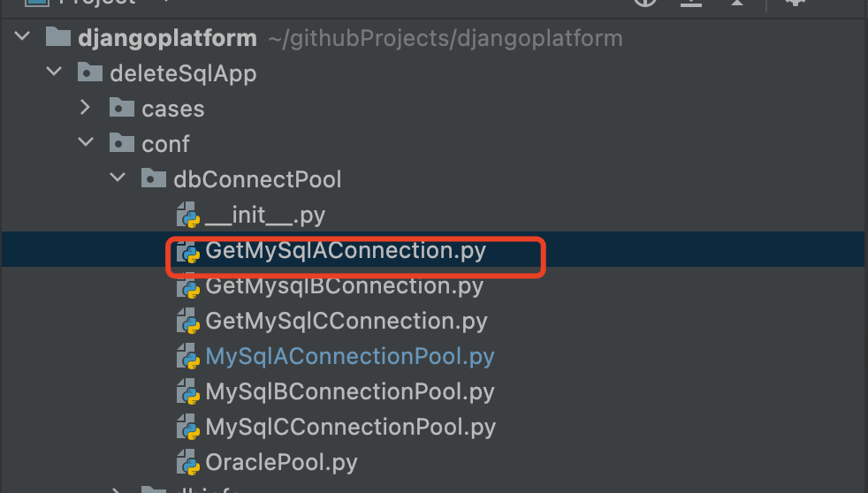
Task: Select the MySqlCConnectionPool.py file name
Action: (350, 428)
